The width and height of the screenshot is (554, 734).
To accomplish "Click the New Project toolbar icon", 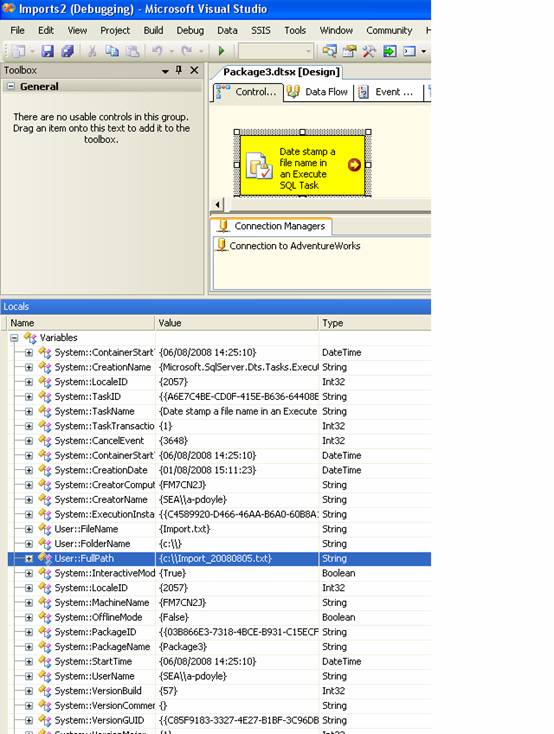I will (19, 51).
